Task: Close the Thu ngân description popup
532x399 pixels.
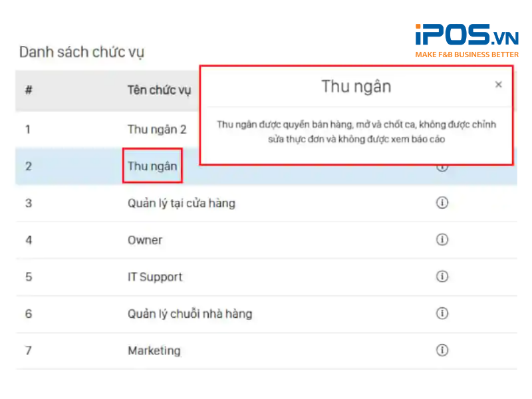Action: 499,84
